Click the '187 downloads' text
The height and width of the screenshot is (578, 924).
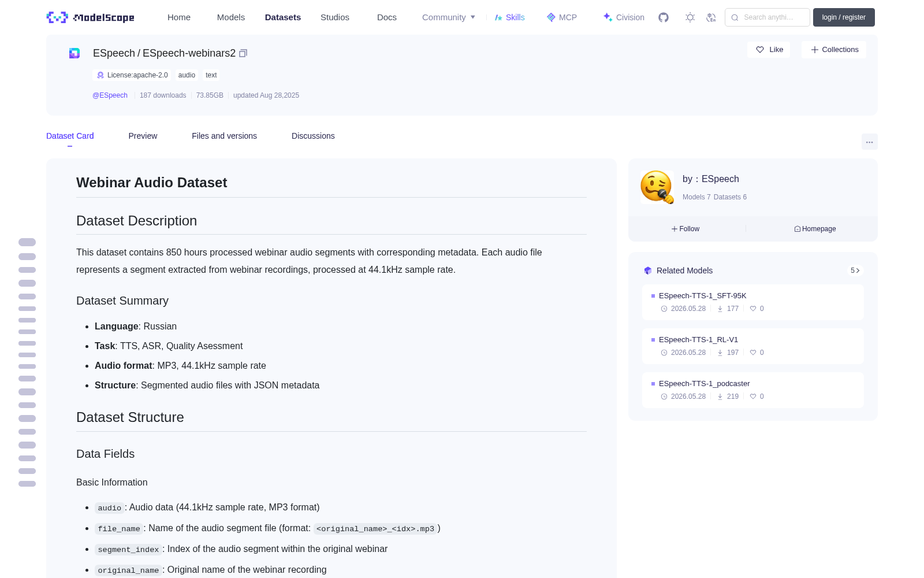point(163,95)
